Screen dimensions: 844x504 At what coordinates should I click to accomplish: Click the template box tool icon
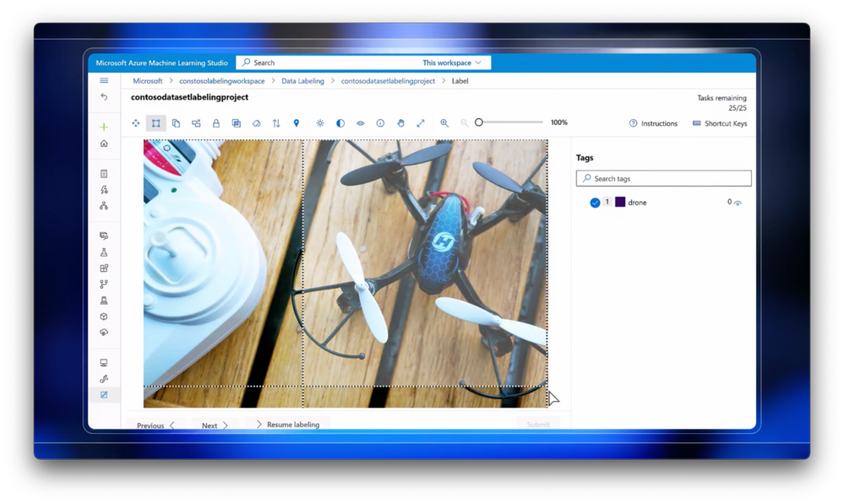(x=196, y=123)
